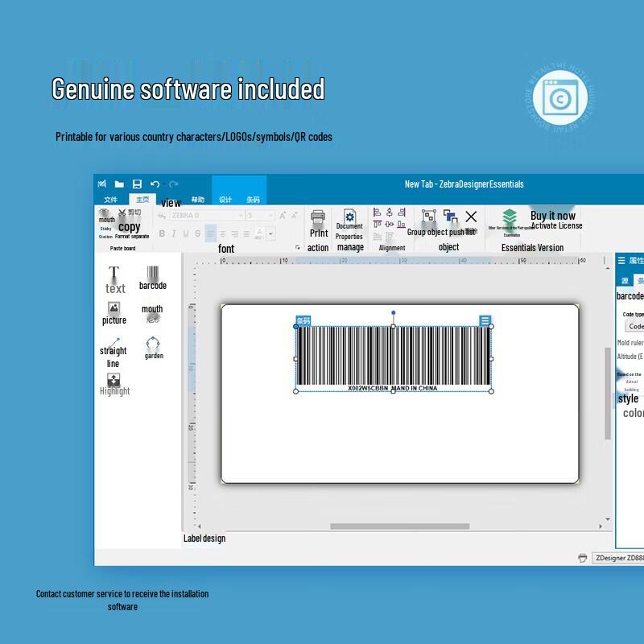The height and width of the screenshot is (644, 644).
Task: Click the decrease font size button
Action: tap(294, 215)
